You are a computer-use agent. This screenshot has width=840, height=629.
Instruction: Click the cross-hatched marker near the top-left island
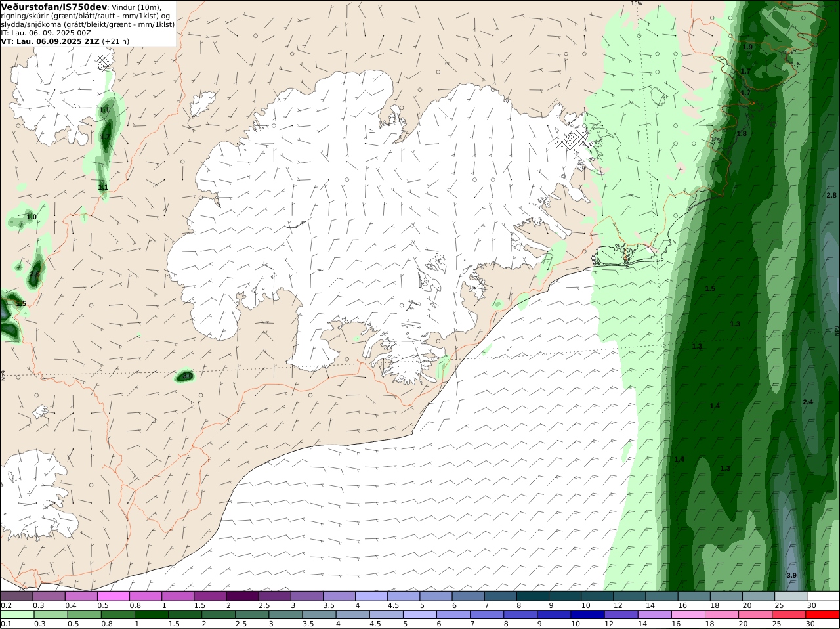tap(103, 63)
